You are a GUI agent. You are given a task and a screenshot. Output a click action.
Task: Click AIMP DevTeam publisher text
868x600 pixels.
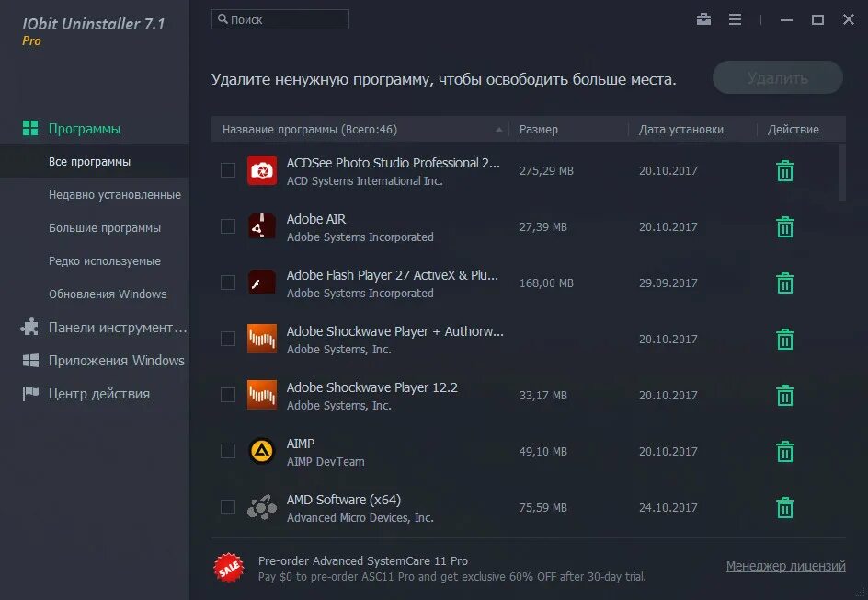point(325,461)
